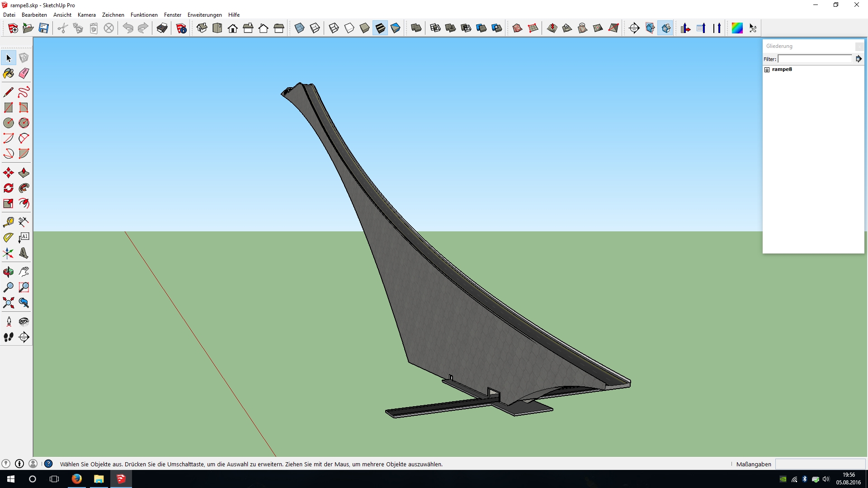Select the Paint Bucket tool
The height and width of the screenshot is (488, 868).
click(x=8, y=73)
